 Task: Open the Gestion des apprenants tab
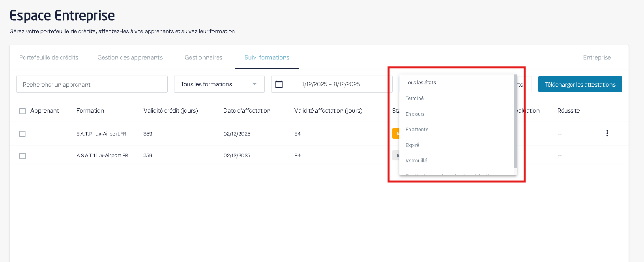pyautogui.click(x=130, y=58)
